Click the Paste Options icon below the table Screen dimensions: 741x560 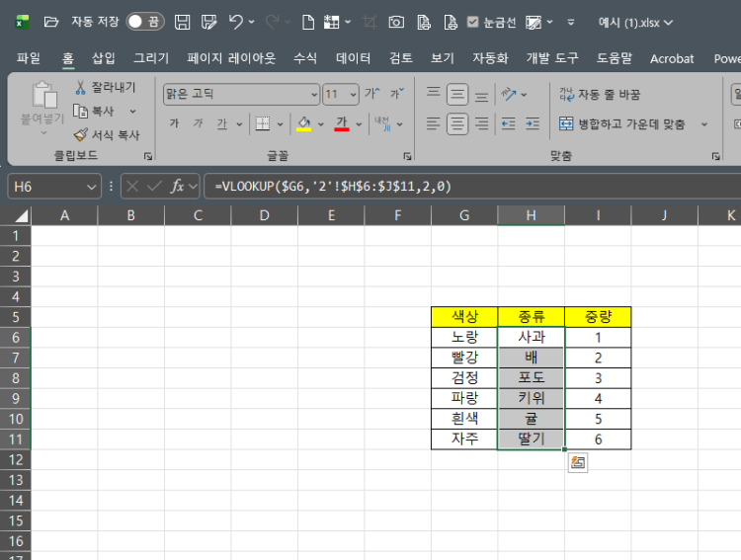click(578, 462)
